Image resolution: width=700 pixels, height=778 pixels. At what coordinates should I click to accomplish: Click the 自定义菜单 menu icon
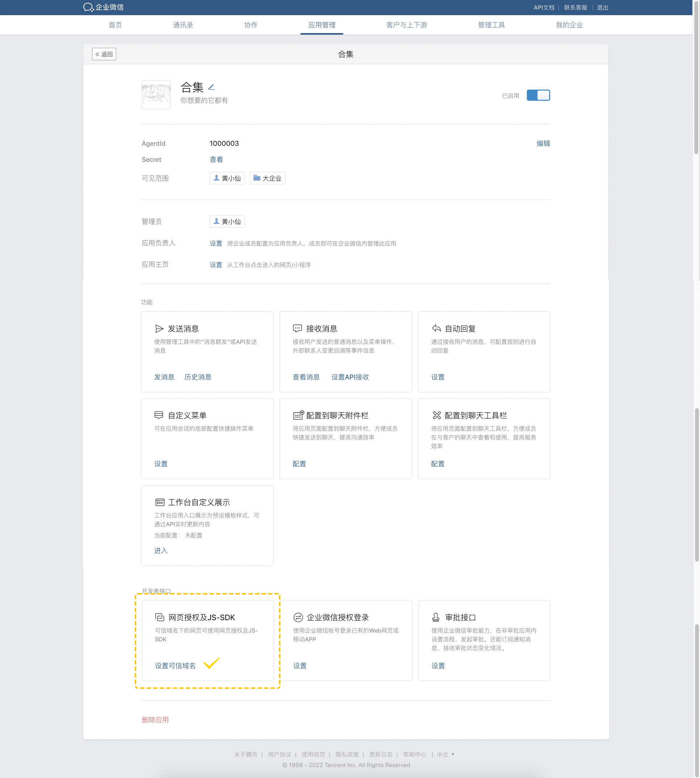pyautogui.click(x=159, y=415)
